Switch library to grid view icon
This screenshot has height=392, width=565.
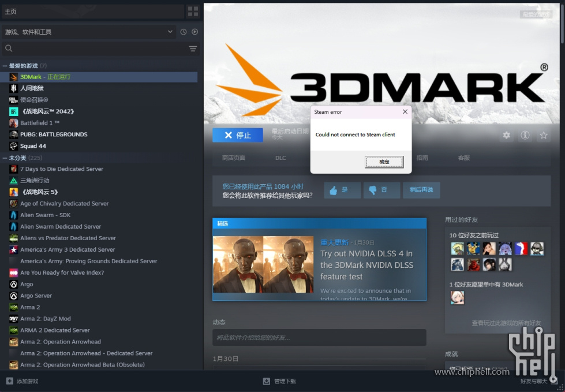pyautogui.click(x=193, y=12)
